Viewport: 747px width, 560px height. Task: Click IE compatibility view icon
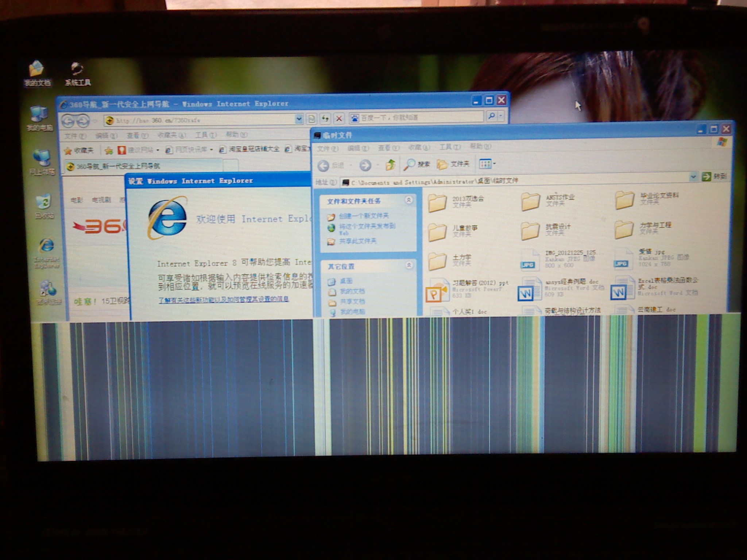coord(311,118)
